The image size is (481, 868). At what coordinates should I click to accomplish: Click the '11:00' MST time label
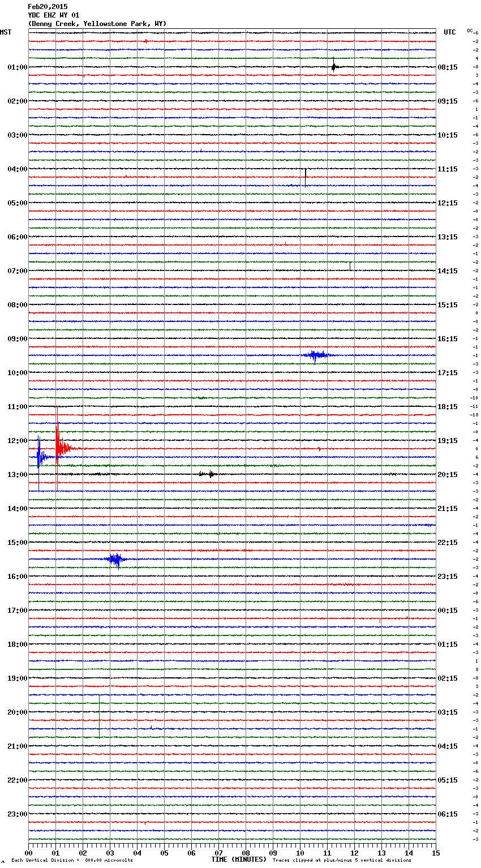[18, 407]
